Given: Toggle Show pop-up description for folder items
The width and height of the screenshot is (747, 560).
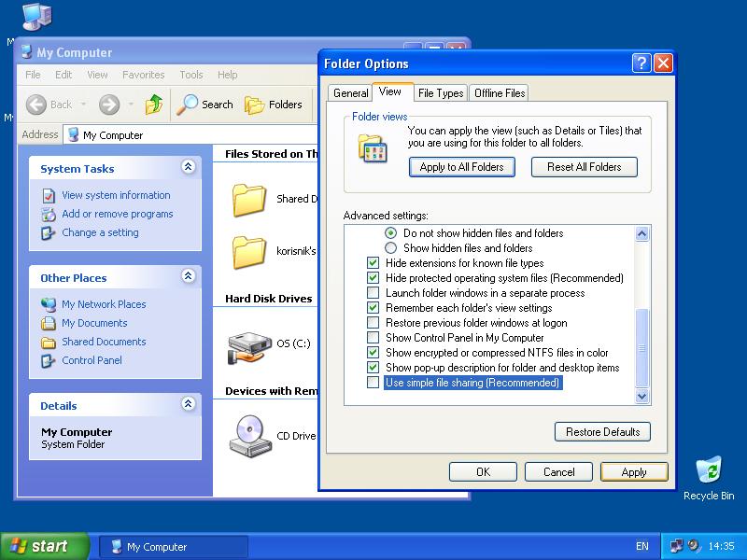Looking at the screenshot, I should pos(373,368).
